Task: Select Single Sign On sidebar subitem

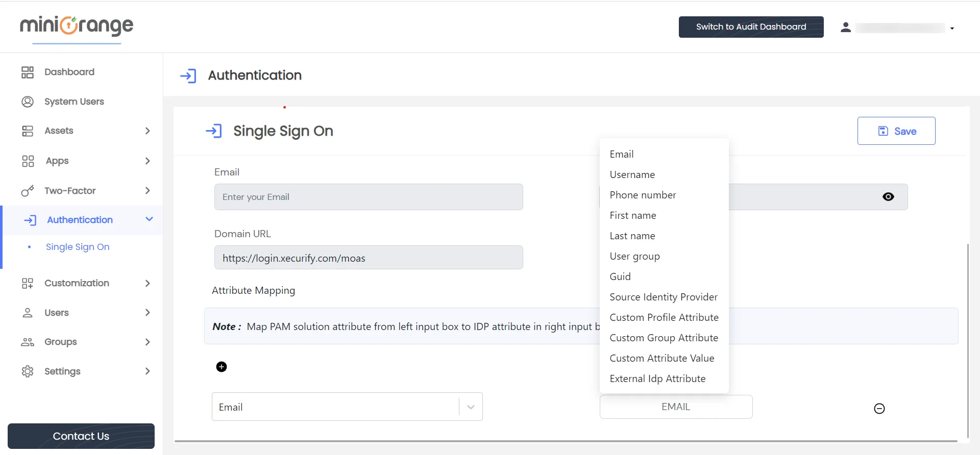Action: pos(78,247)
